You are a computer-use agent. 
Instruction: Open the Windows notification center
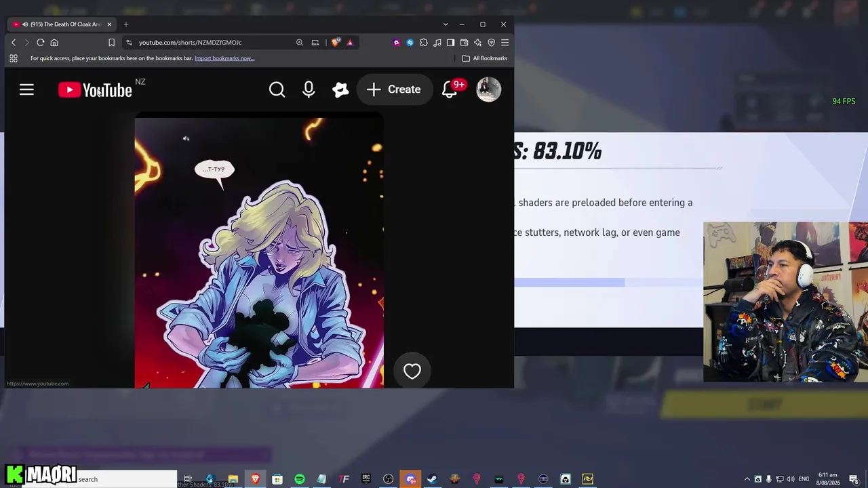coord(854,479)
